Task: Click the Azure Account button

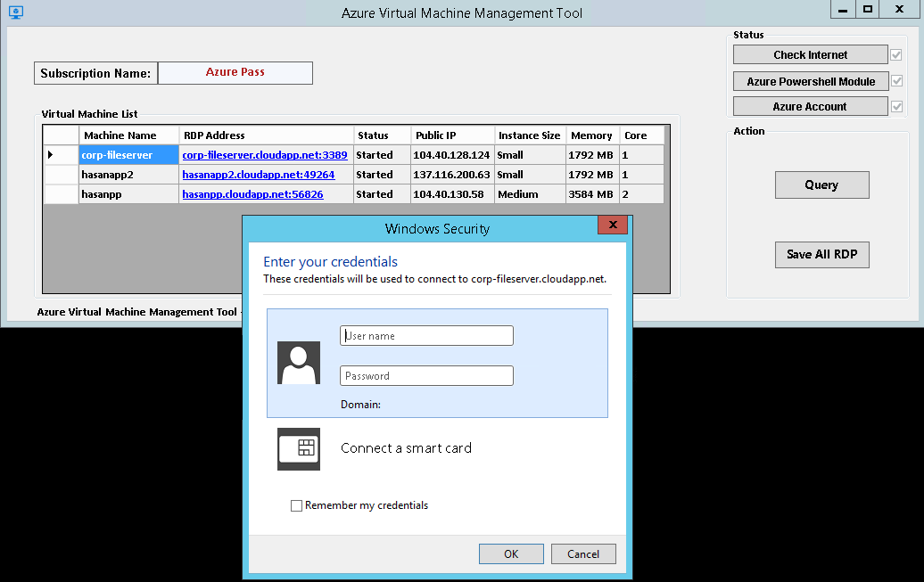Action: pos(810,107)
